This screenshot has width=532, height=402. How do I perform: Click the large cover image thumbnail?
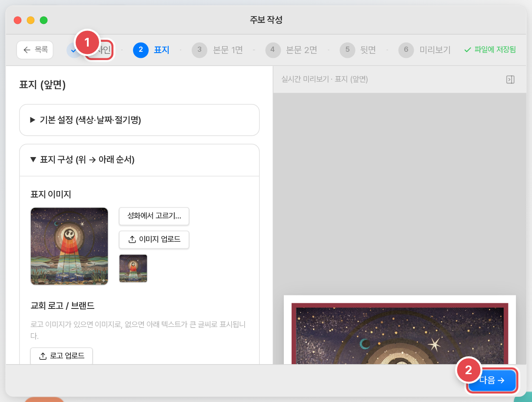point(70,246)
